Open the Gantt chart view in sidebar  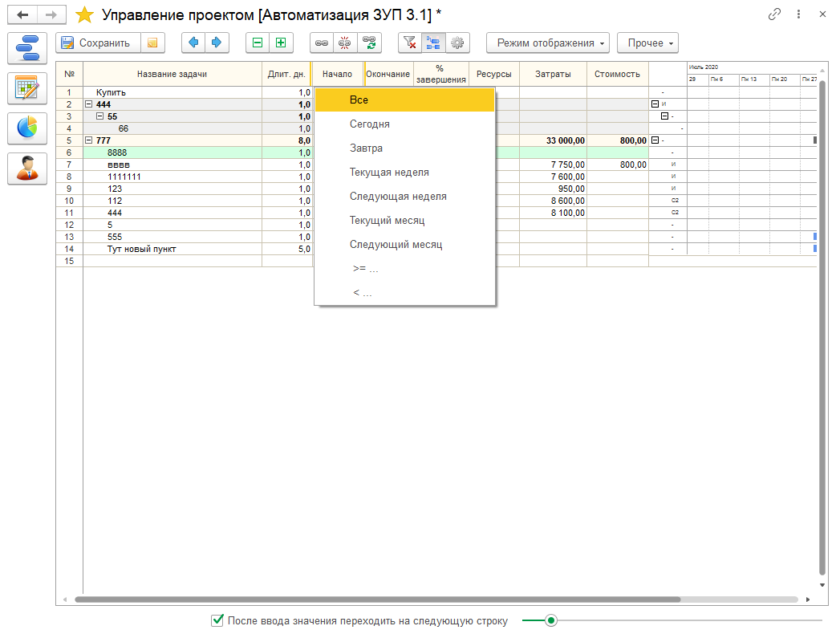(x=26, y=48)
